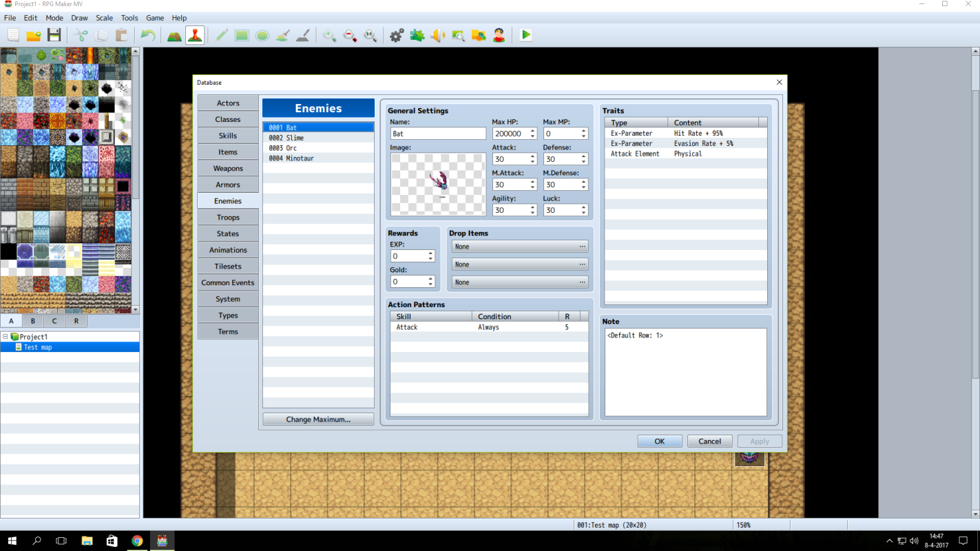Switch to Map mode using the toolbar icon
This screenshot has height=551, width=980.
[174, 35]
